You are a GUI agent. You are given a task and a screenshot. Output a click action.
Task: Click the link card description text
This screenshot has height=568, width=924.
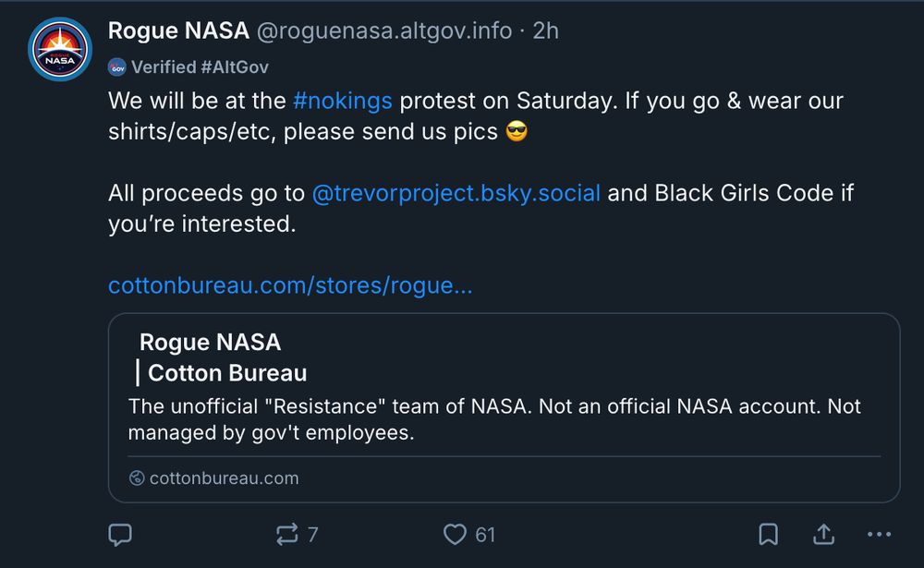point(494,419)
